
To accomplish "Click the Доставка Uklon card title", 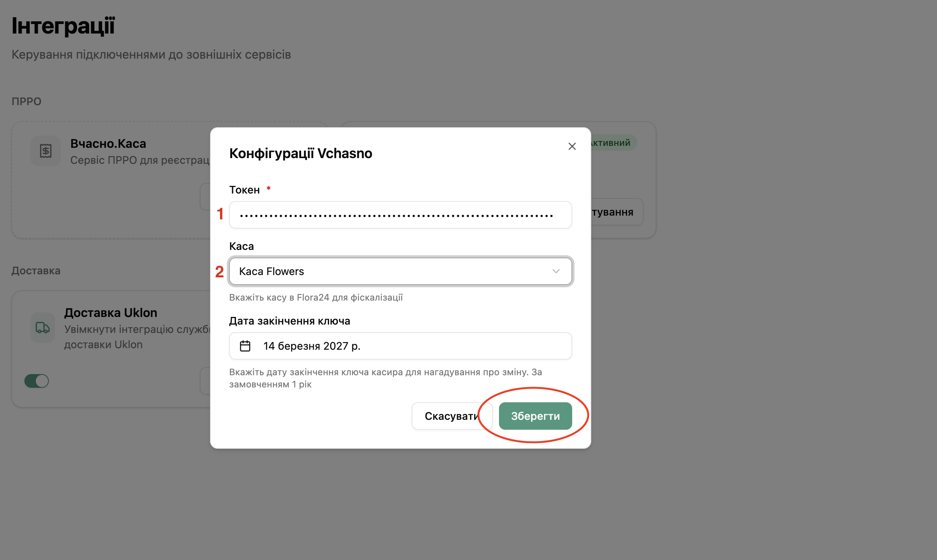I will pos(111,313).
